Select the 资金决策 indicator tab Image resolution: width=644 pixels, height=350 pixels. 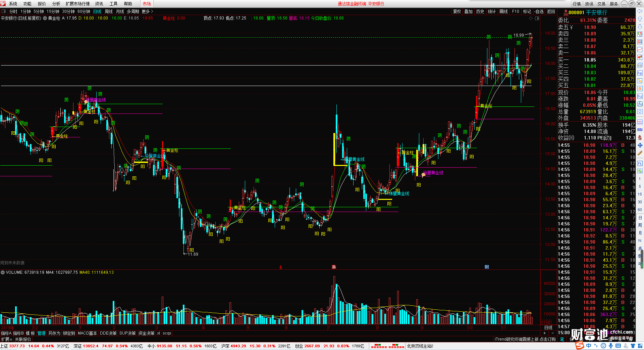coord(146,333)
